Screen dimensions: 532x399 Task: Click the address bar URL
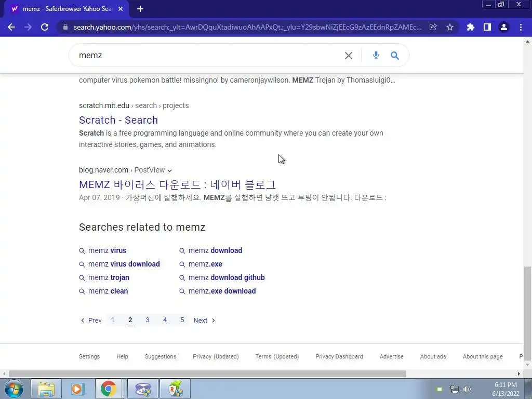247,27
